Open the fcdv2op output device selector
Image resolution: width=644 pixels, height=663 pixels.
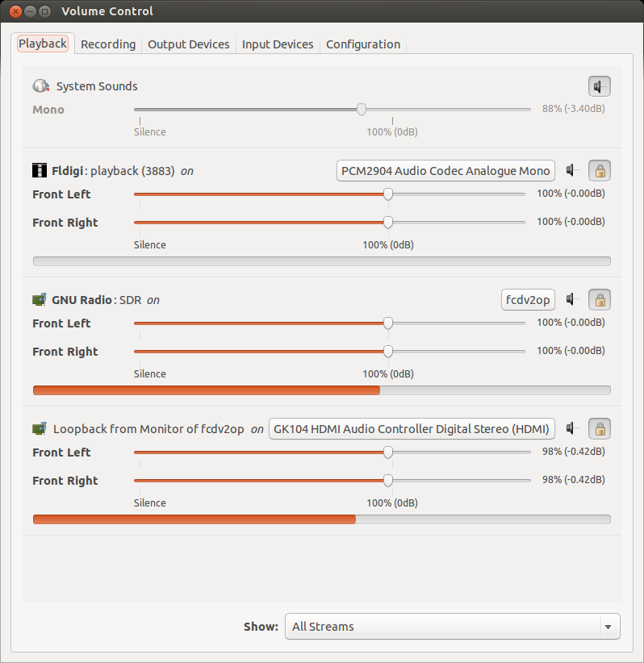coord(528,299)
